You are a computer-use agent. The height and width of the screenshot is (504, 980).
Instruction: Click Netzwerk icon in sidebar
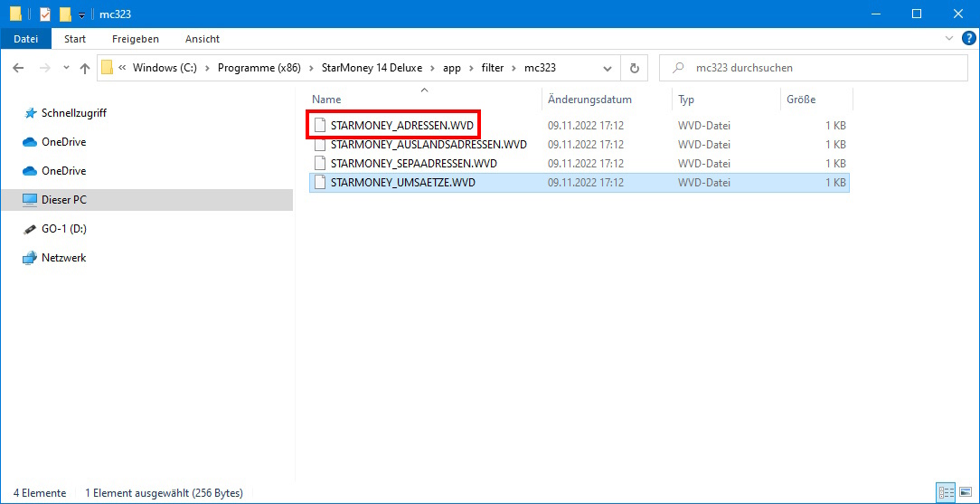29,258
